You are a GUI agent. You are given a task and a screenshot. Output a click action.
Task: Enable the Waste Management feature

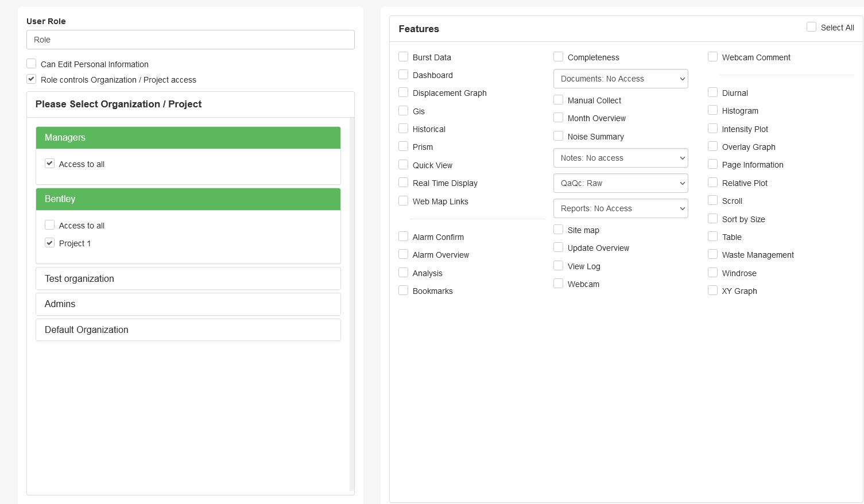point(713,254)
